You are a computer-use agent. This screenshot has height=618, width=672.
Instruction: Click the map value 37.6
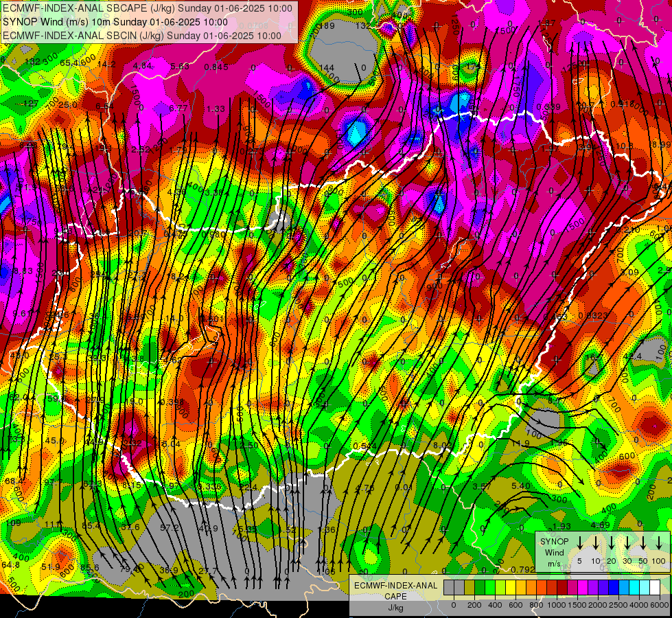click(x=130, y=527)
